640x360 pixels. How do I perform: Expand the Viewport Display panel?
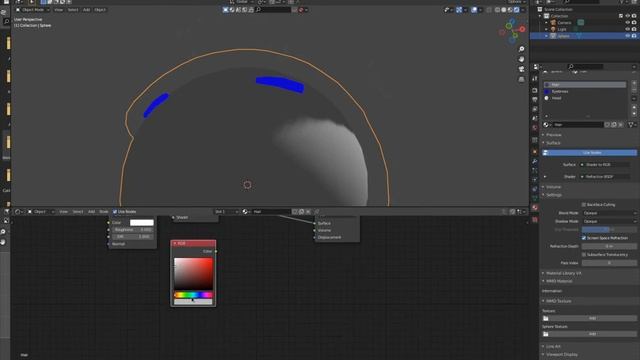[561, 354]
